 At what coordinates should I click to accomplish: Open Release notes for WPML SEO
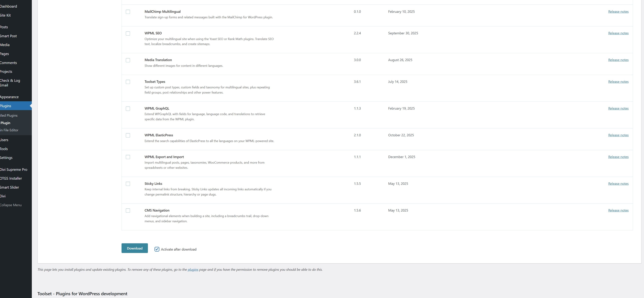coord(618,33)
